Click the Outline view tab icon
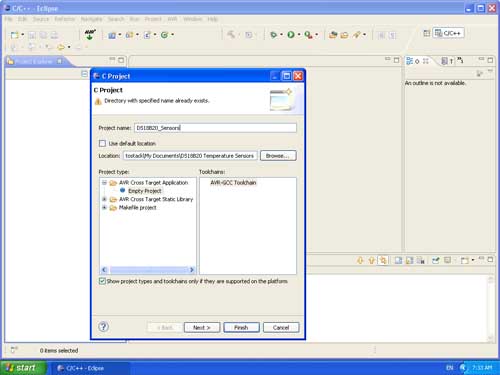This screenshot has height=375, width=500. pyautogui.click(x=409, y=61)
